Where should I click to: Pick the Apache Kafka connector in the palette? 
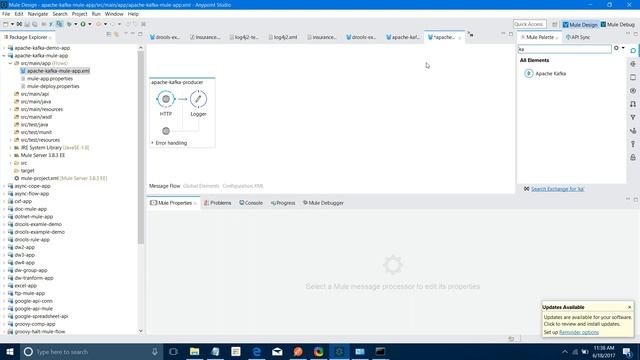(545, 73)
